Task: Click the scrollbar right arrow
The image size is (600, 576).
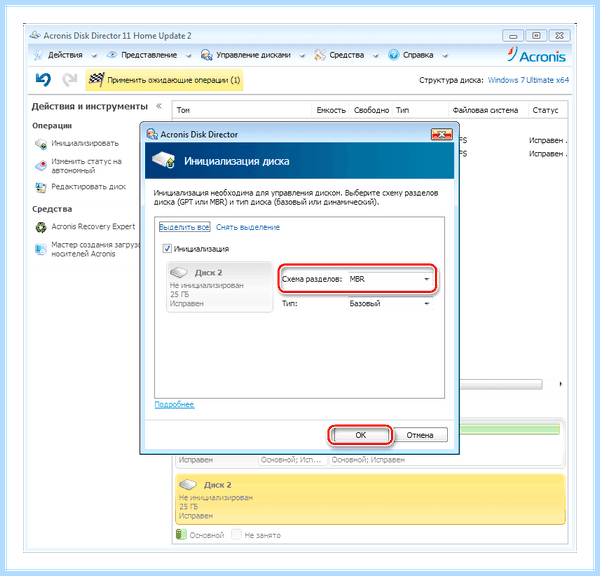Action: pyautogui.click(x=561, y=384)
